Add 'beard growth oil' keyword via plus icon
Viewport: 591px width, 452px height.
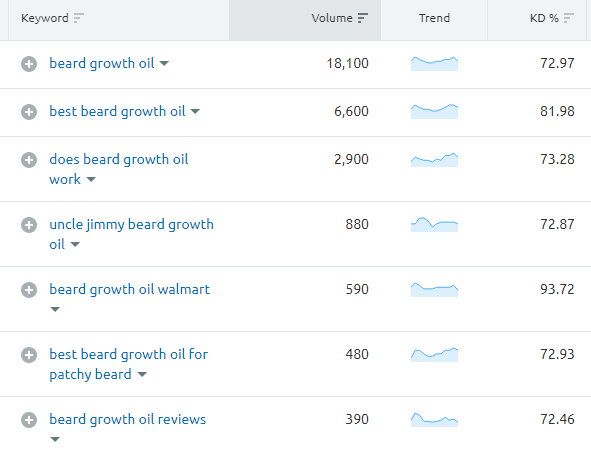pos(29,64)
